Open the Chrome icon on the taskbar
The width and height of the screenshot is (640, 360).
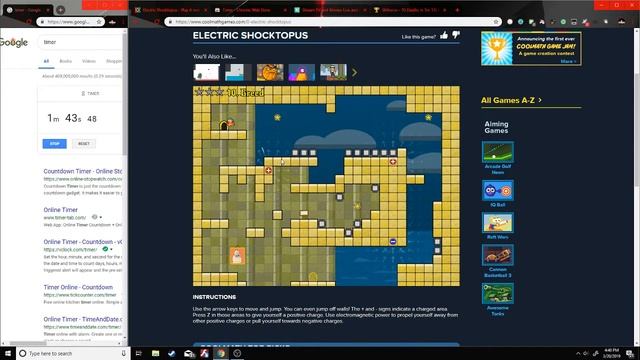221,353
